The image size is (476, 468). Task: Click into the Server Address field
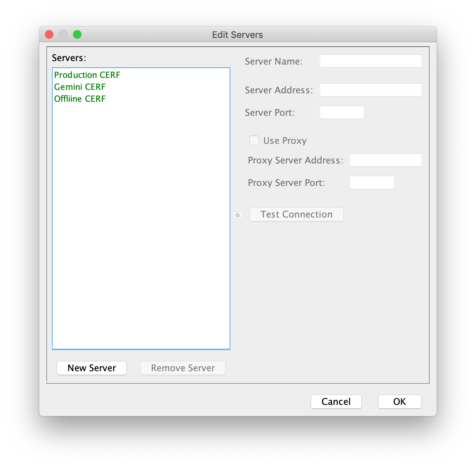(x=370, y=90)
